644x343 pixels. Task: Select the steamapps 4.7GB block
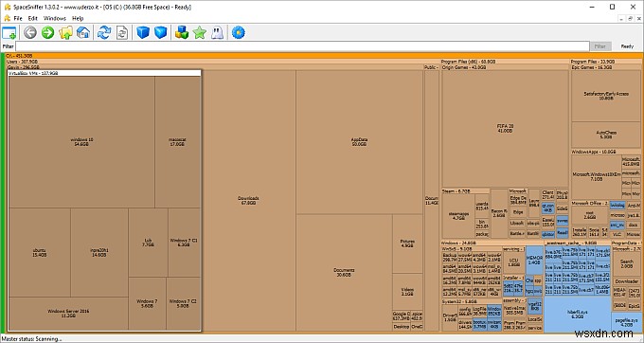[x=458, y=216]
